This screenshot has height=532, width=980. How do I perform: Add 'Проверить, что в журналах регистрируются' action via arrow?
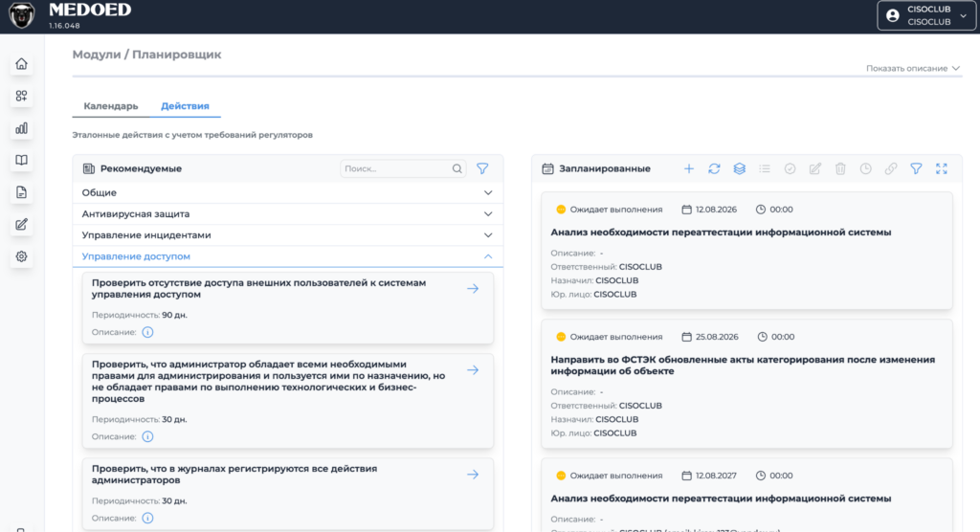tap(473, 475)
